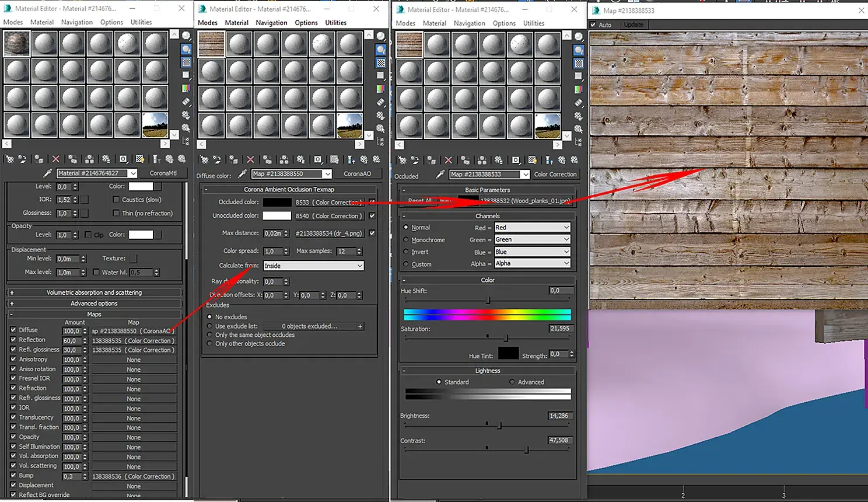Open Navigation menu in middle CoronaAO editor
The image size is (868, 502).
(271, 23)
